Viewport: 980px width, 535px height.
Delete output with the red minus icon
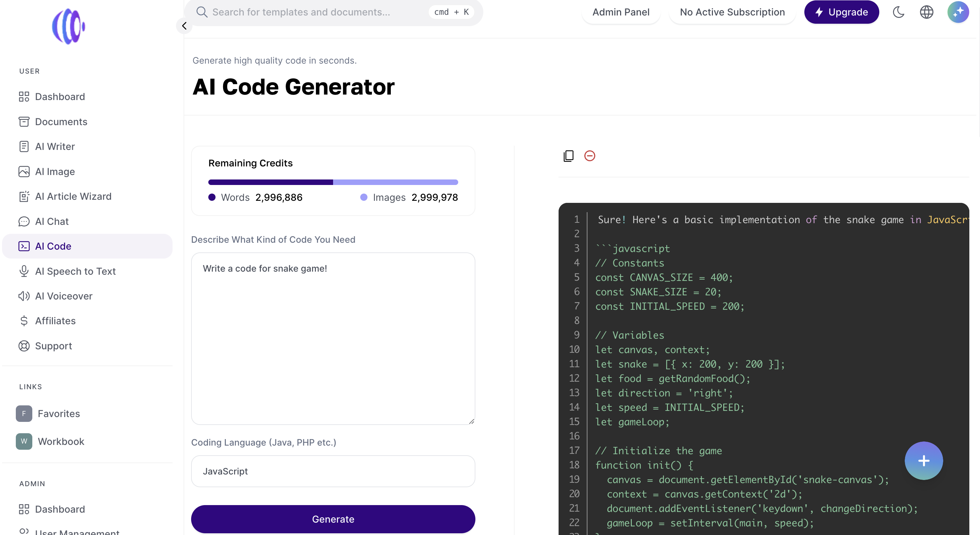click(590, 156)
